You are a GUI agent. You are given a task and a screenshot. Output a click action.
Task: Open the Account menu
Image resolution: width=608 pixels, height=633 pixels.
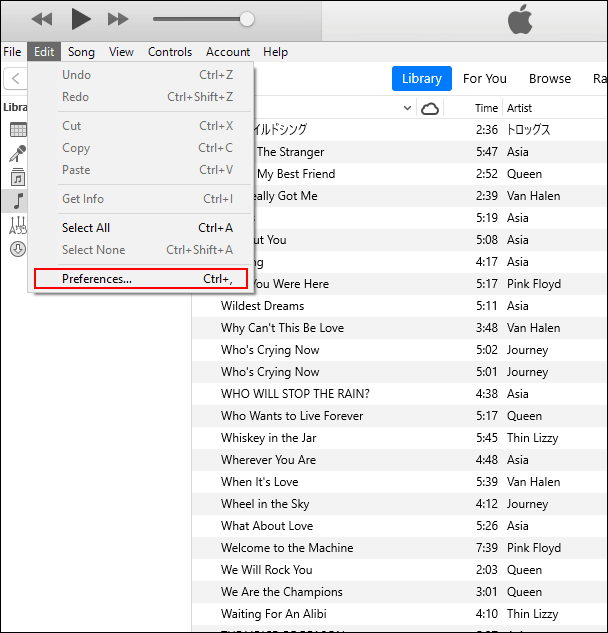tap(228, 52)
